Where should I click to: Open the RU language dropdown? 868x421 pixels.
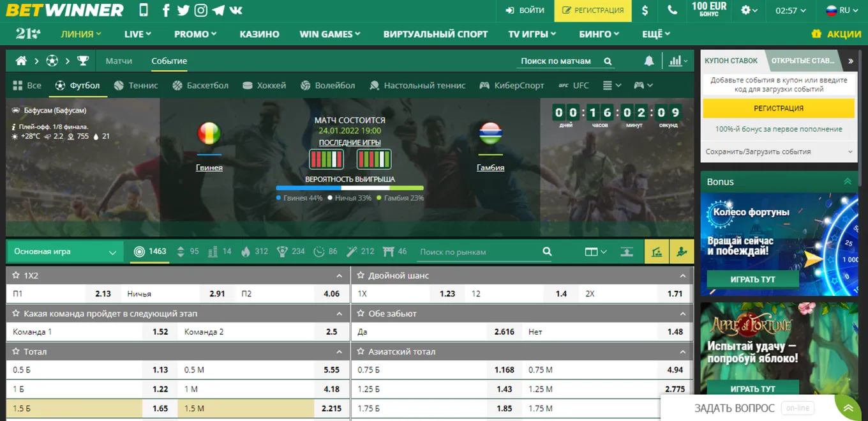pos(842,10)
